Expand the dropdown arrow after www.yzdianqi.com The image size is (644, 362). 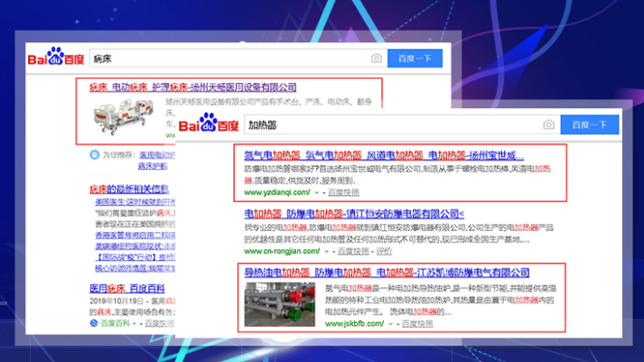[317, 192]
